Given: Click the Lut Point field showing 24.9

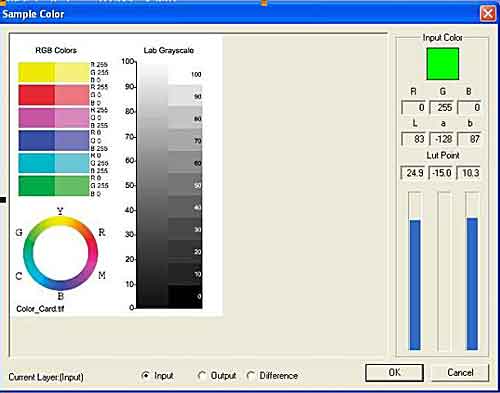Looking at the screenshot, I should click(x=413, y=173).
